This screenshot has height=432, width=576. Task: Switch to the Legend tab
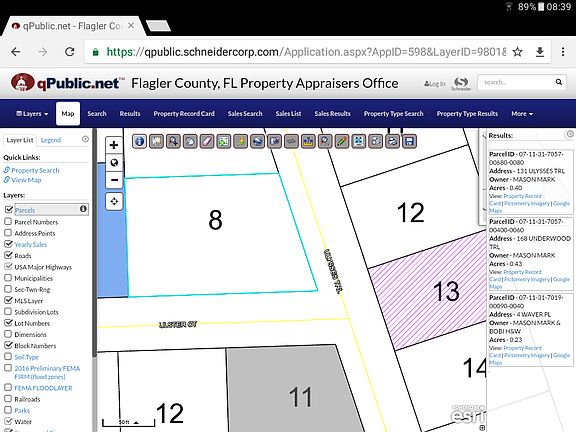(51, 140)
